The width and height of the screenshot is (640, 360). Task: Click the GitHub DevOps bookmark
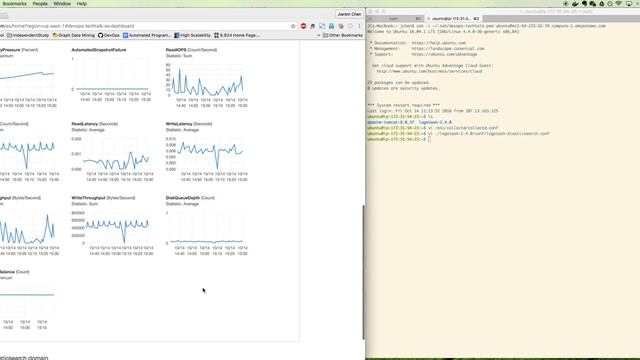(x=109, y=36)
